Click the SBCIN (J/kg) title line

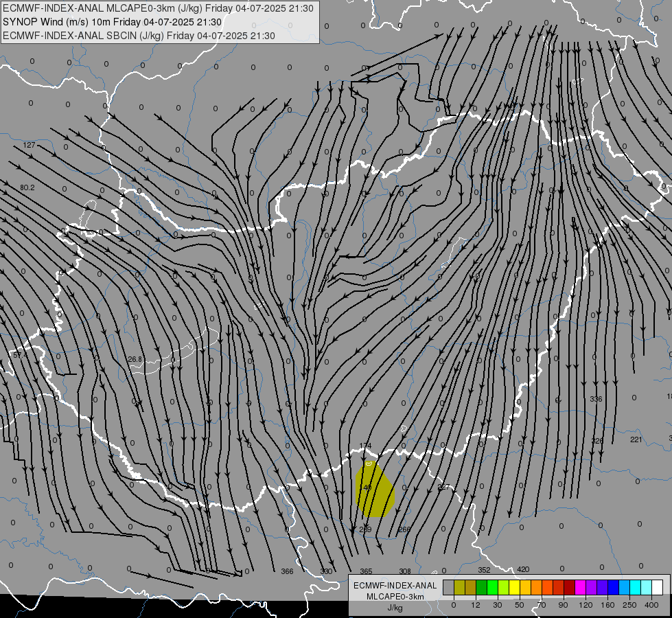[x=139, y=36]
